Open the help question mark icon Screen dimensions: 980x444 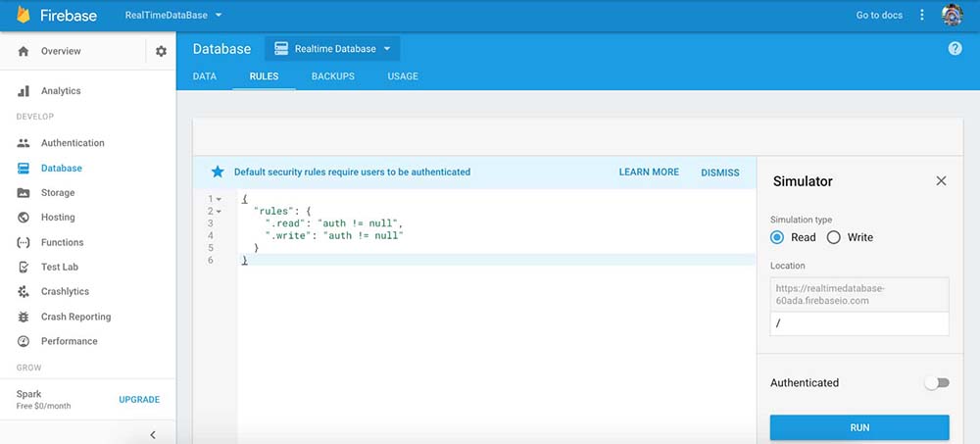[955, 49]
